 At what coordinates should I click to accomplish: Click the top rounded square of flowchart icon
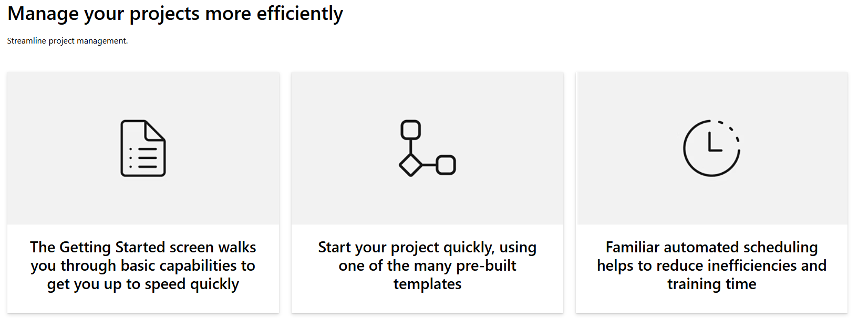coord(411,130)
